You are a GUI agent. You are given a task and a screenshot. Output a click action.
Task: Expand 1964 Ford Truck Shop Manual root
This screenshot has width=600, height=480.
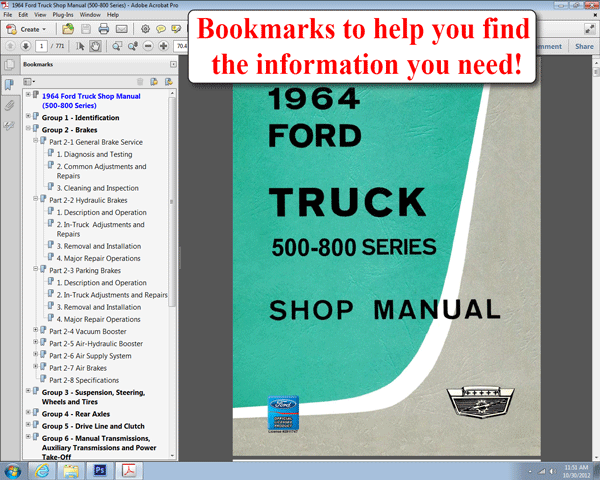(x=28, y=94)
